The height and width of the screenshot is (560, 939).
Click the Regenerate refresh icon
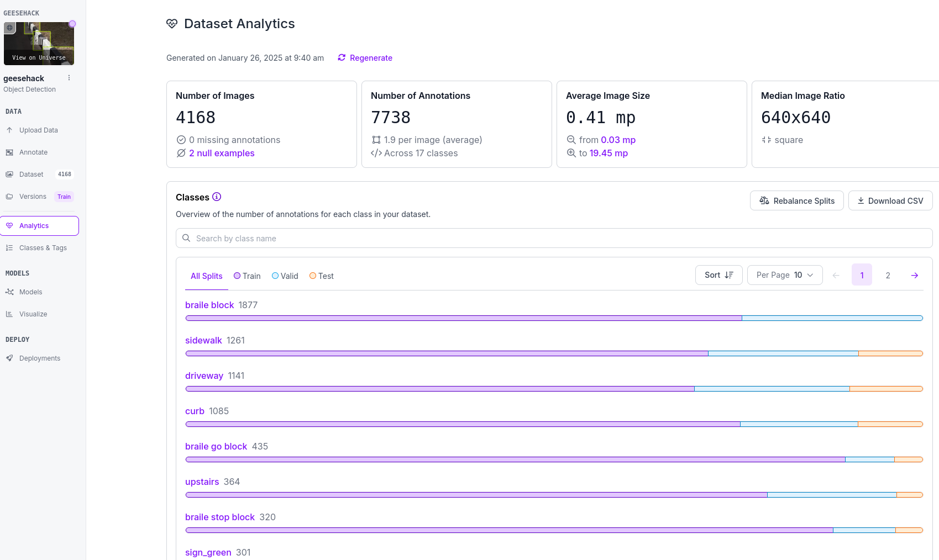point(342,57)
